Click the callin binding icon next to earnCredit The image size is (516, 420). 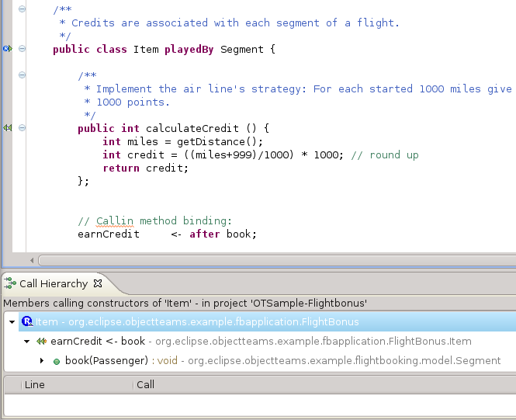click(x=41, y=342)
